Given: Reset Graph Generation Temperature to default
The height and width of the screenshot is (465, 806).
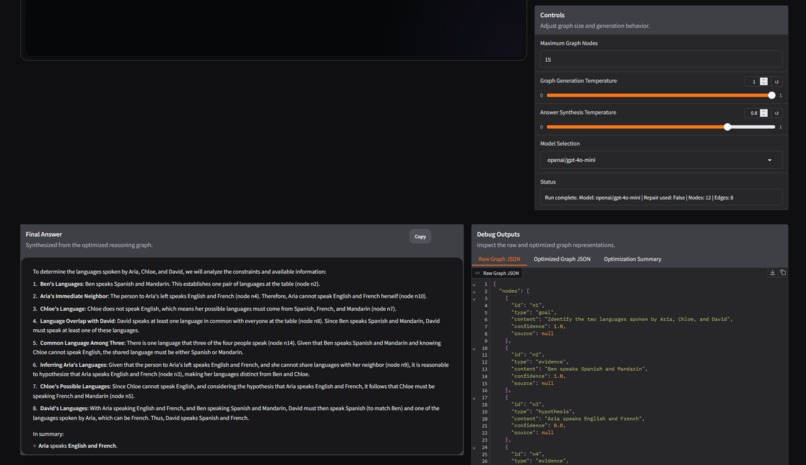Looking at the screenshot, I should [777, 82].
